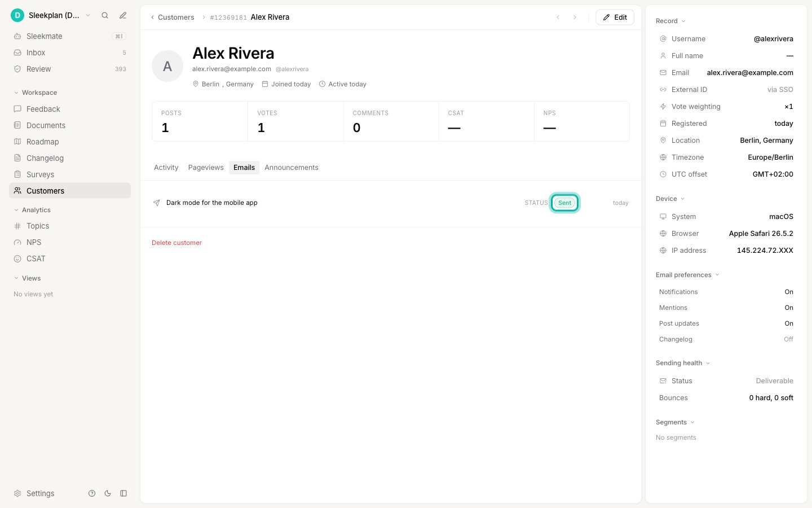Open NPS analytics page
Screen dimensions: 812x508
coord(70,242)
